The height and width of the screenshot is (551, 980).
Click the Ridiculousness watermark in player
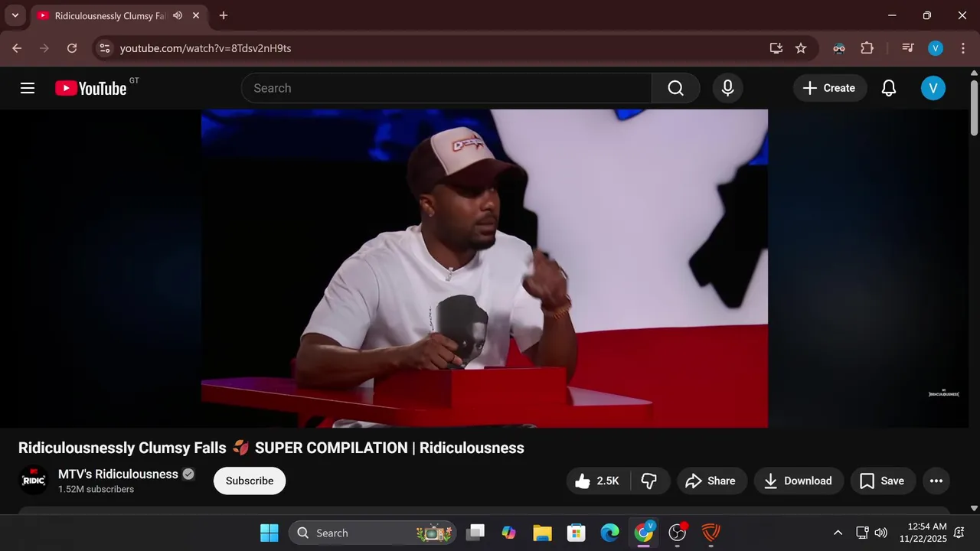943,393
